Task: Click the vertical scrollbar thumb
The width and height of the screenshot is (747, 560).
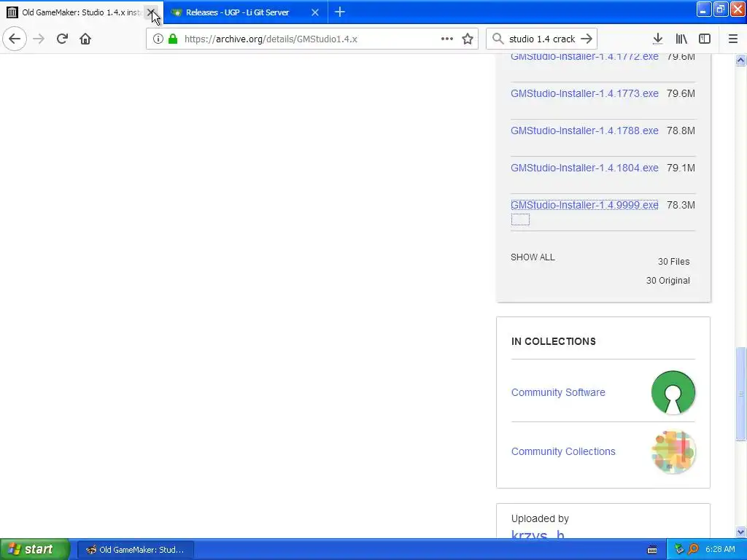Action: 740,394
